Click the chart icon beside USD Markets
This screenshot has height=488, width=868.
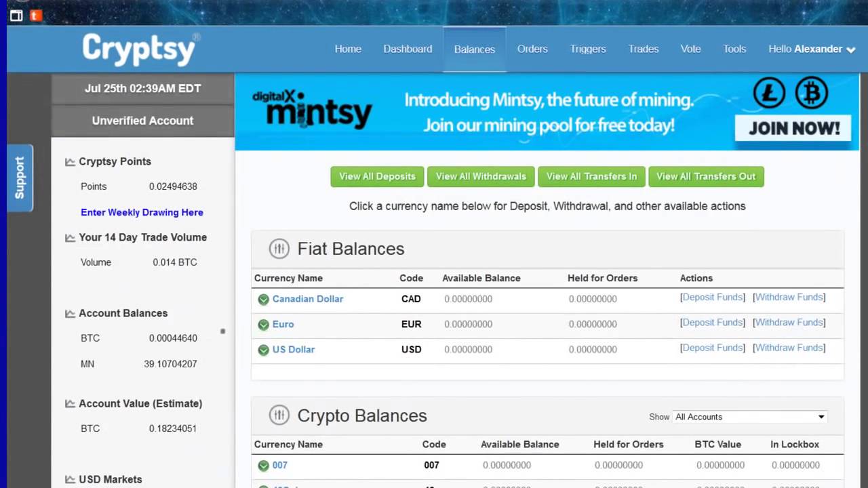(x=70, y=480)
